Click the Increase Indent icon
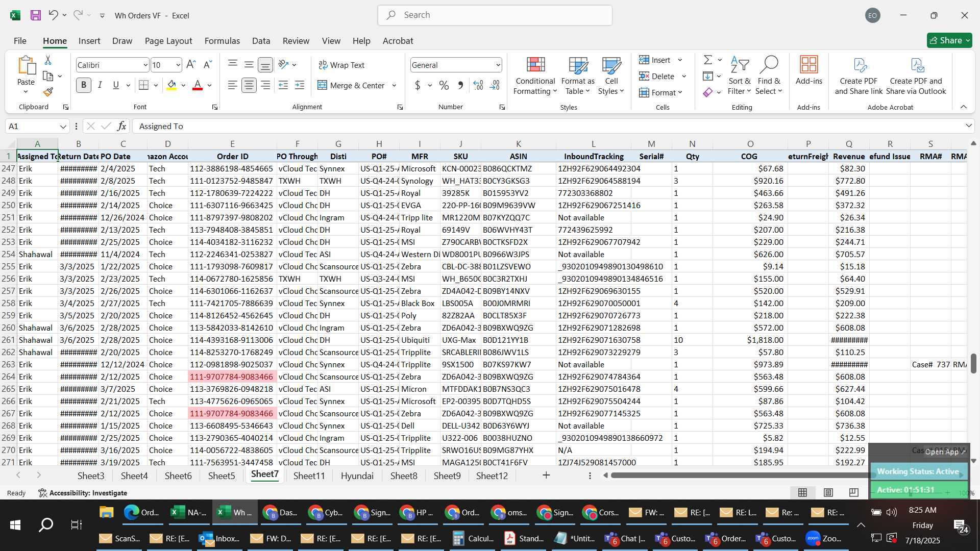 (300, 85)
